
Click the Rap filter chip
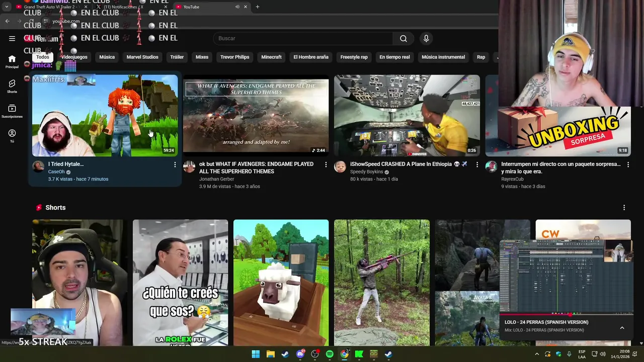click(x=481, y=57)
